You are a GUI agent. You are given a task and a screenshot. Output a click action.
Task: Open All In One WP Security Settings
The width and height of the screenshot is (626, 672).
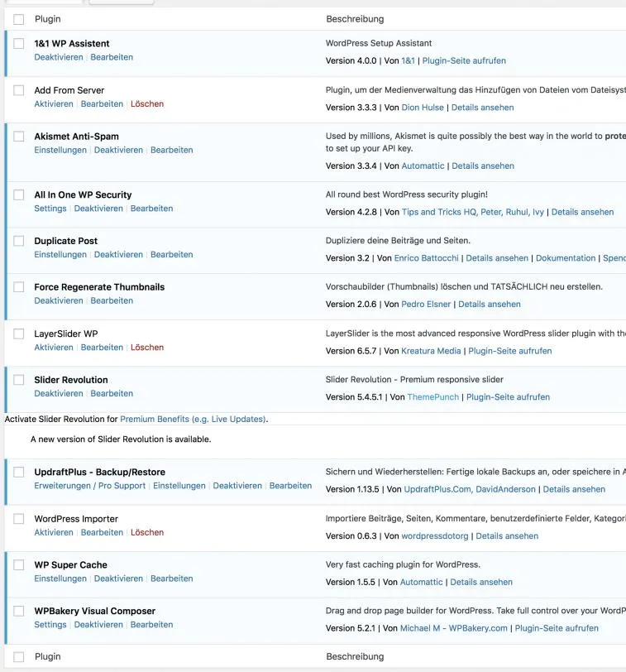tap(50, 209)
